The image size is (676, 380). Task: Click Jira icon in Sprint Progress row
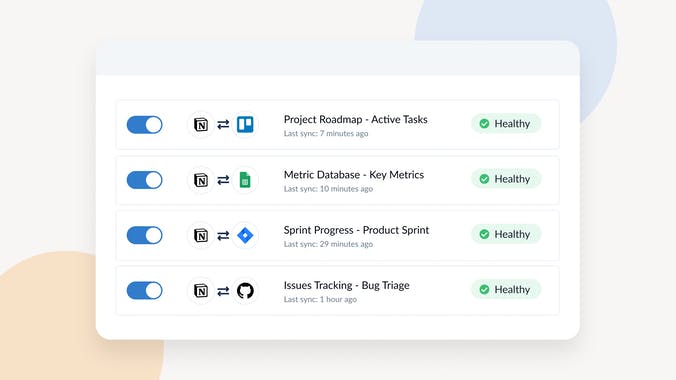pyautogui.click(x=245, y=235)
